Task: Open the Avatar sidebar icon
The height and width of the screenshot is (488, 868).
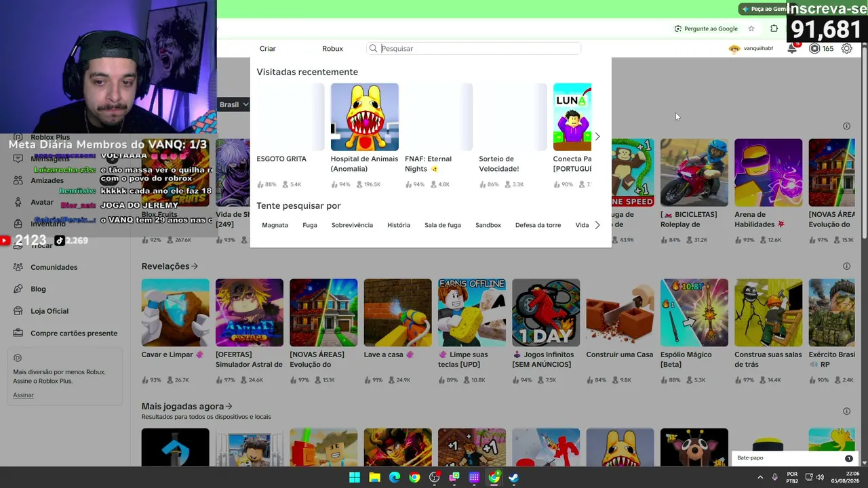Action: pyautogui.click(x=18, y=202)
